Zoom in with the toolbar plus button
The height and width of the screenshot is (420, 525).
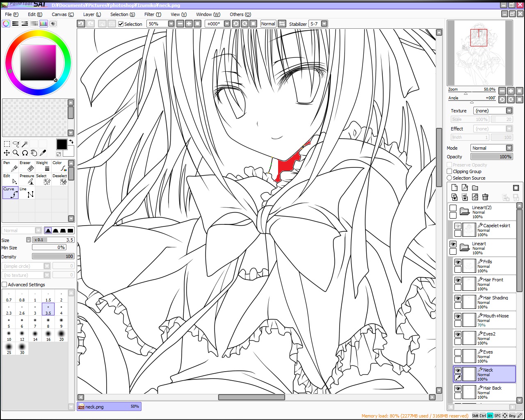point(189,24)
